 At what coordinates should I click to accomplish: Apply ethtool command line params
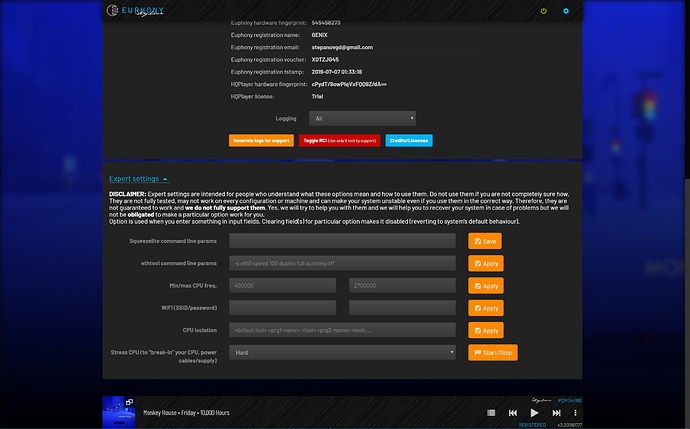pos(486,264)
